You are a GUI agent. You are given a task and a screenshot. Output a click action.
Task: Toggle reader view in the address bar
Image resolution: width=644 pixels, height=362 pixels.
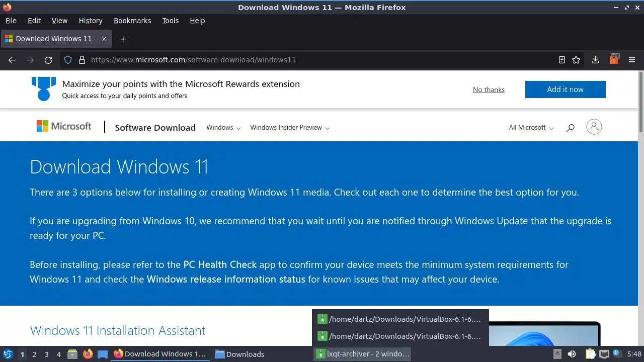[562, 60]
